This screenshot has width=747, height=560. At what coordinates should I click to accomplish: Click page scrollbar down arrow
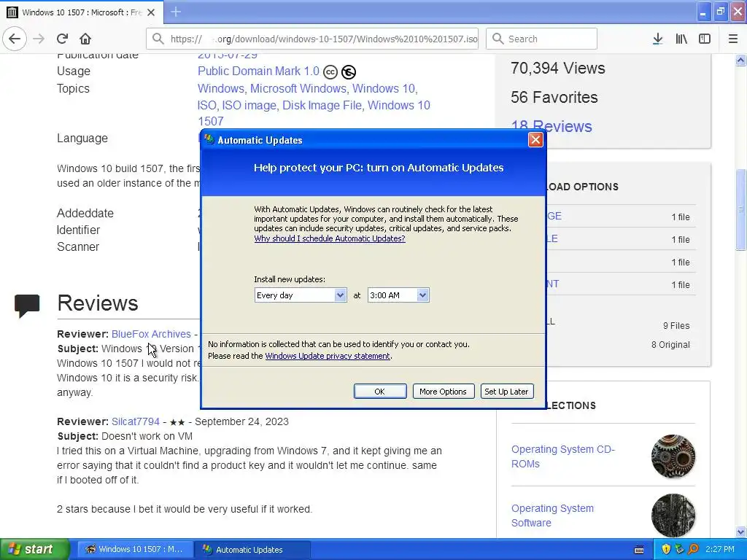click(741, 532)
